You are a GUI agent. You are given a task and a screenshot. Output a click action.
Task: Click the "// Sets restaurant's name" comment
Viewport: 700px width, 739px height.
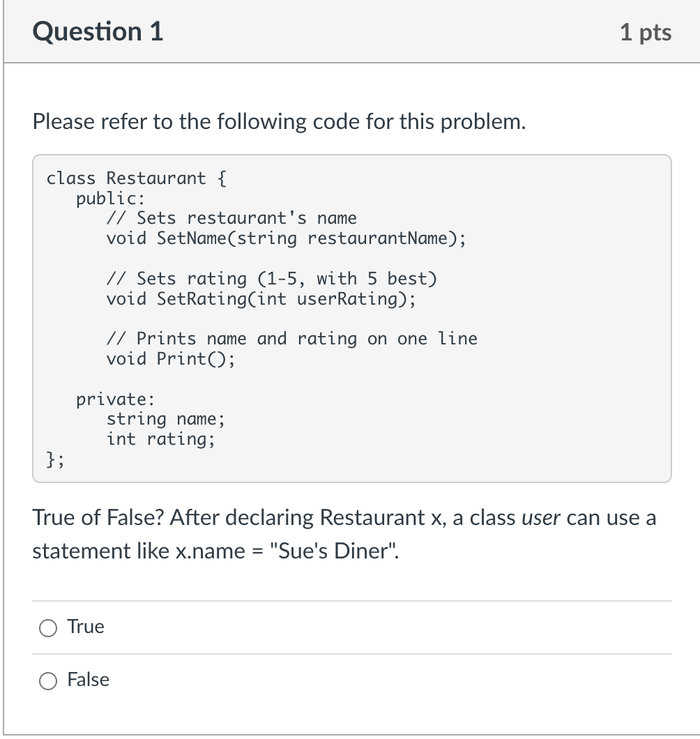pyautogui.click(x=231, y=218)
